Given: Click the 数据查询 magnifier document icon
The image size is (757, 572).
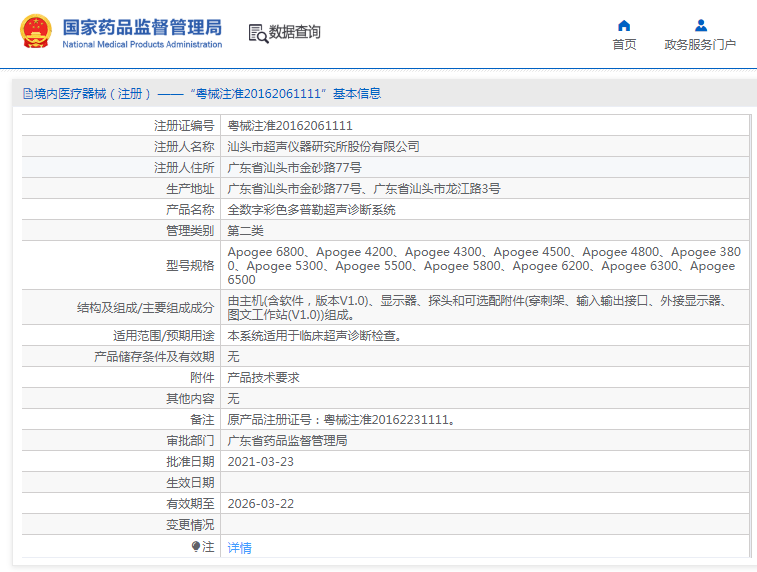Looking at the screenshot, I should click(x=258, y=33).
